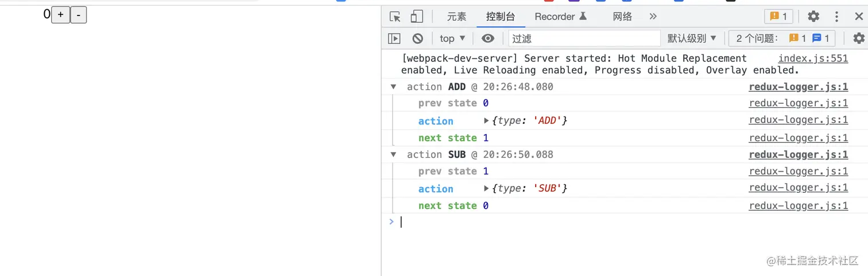Screen dimensions: 868x276
Task: Clear the console log
Action: point(418,38)
